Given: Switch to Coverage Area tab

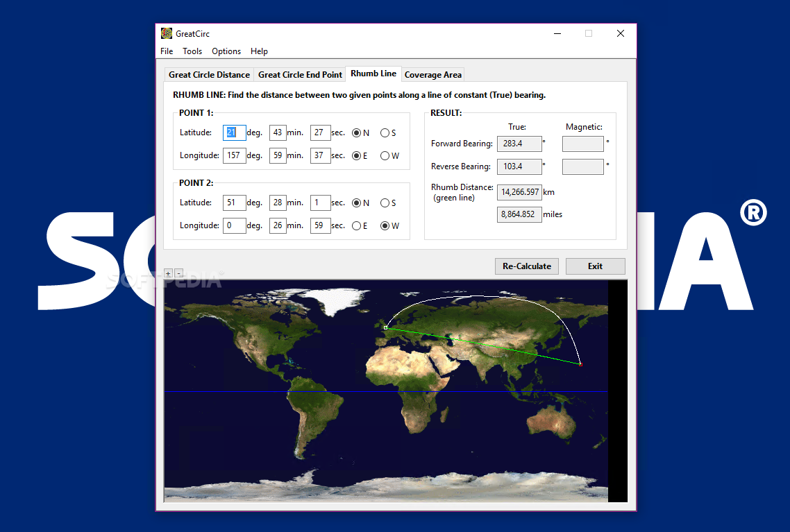Looking at the screenshot, I should 432,74.
